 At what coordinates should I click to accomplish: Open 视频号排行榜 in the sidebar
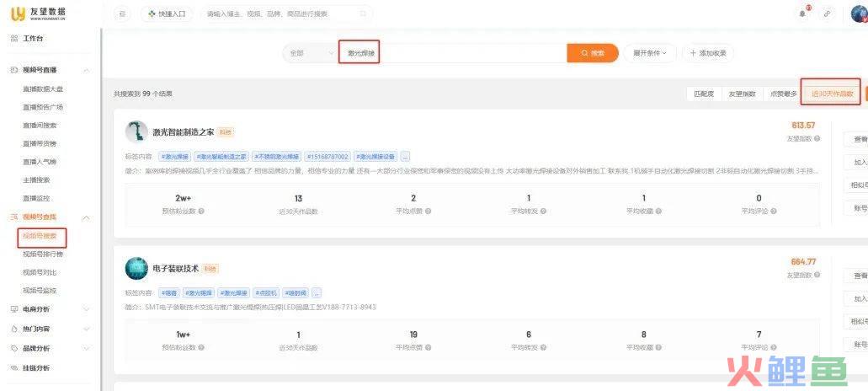coord(43,254)
